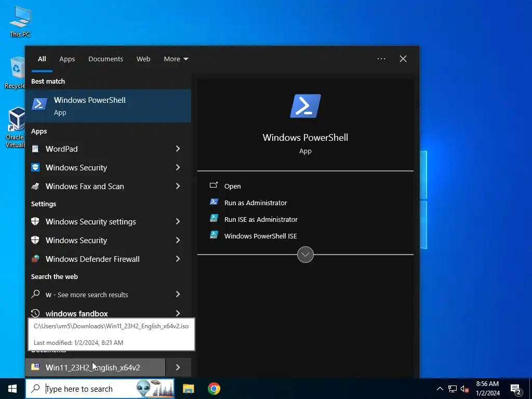The image size is (532, 399).
Task: Click the Windows Fax and Scan icon
Action: coord(35,186)
